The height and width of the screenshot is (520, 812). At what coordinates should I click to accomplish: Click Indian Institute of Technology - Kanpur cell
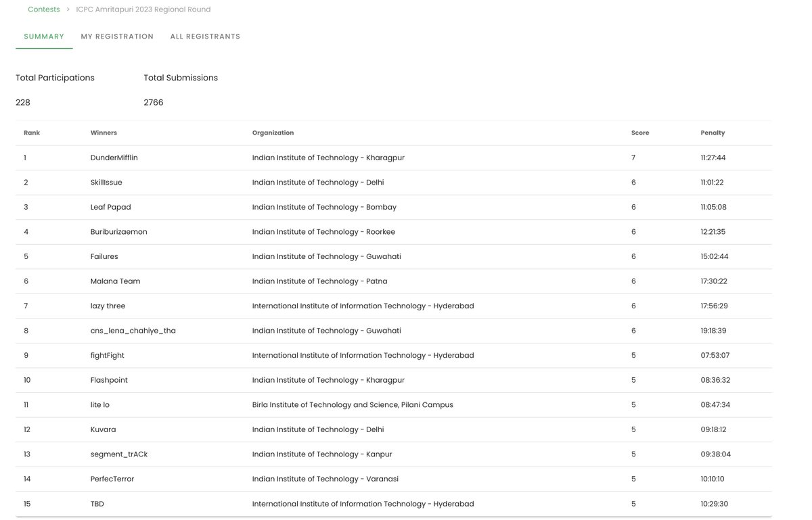pos(322,454)
